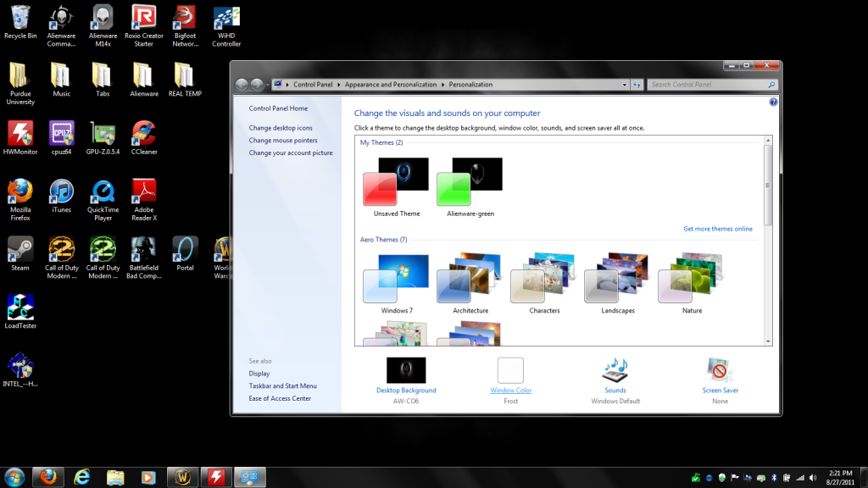Screen dimensions: 868x488
Task: Click Get more themes online link
Action: pos(717,229)
